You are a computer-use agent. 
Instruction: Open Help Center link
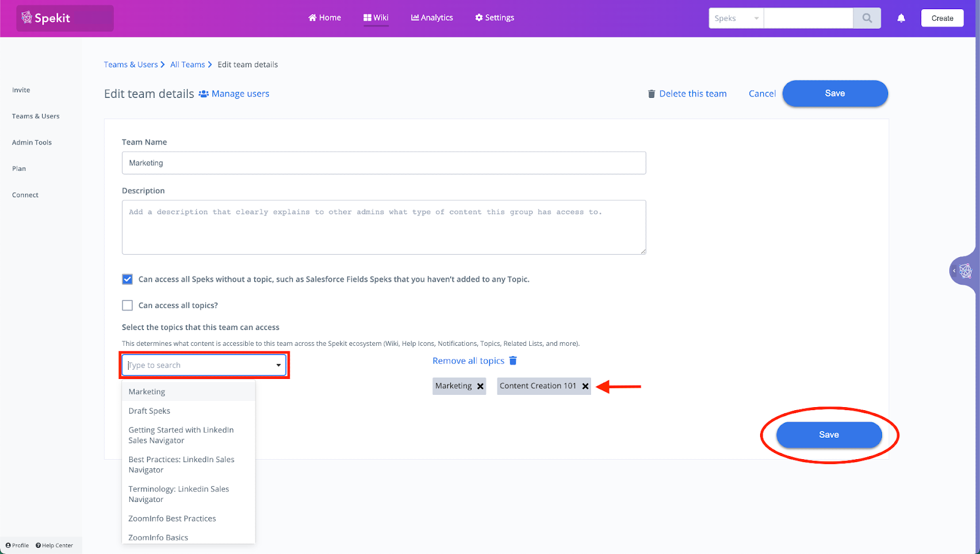(x=55, y=545)
